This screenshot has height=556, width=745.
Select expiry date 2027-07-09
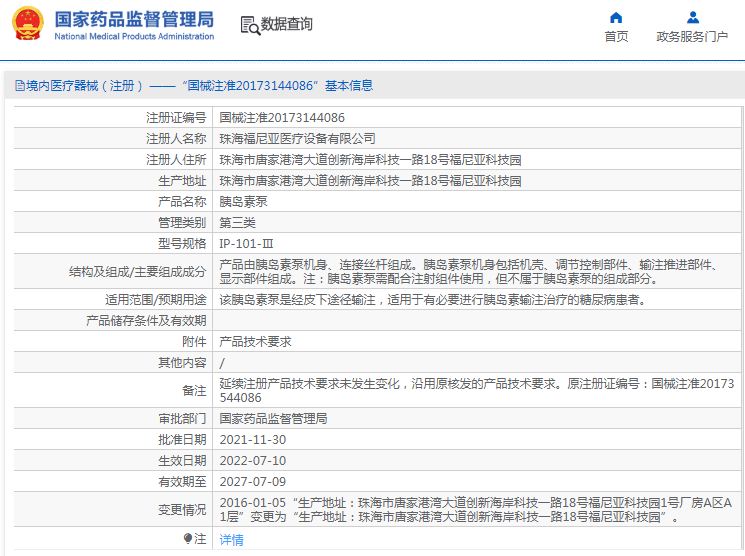click(253, 482)
